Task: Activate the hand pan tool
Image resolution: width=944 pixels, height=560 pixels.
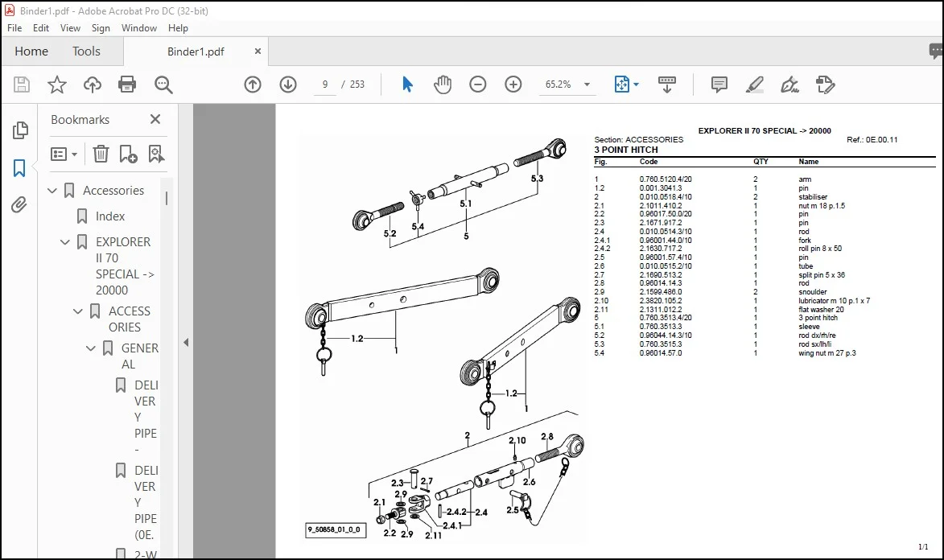Action: coord(443,84)
